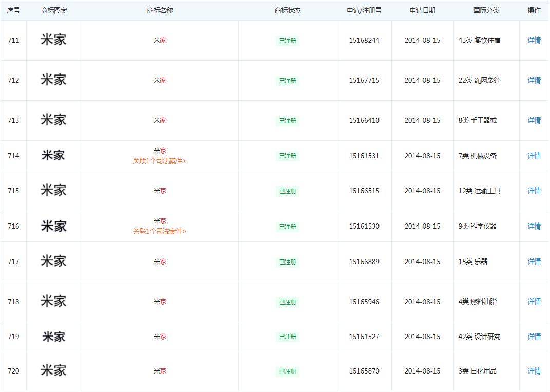Open 关联1个司法案件 link in row 714
Image resolution: width=550 pixels, height=392 pixels.
point(160,161)
